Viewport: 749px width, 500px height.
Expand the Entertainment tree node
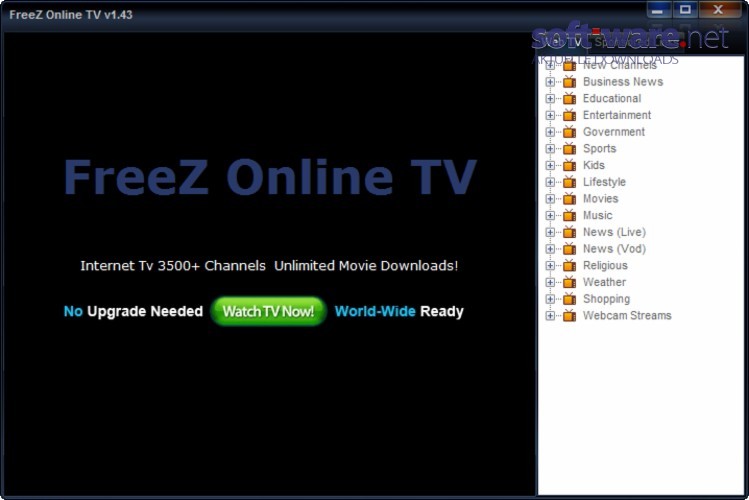point(550,116)
